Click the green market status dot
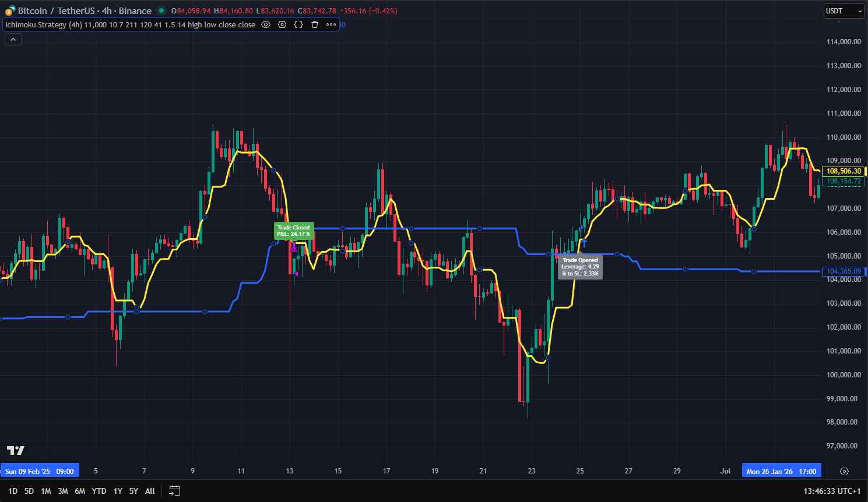 [x=161, y=10]
